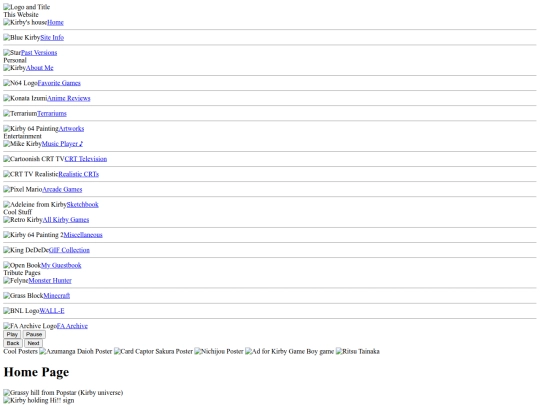Click the Kirby's house broken image icon
The image size is (540, 405).
coord(25,22)
